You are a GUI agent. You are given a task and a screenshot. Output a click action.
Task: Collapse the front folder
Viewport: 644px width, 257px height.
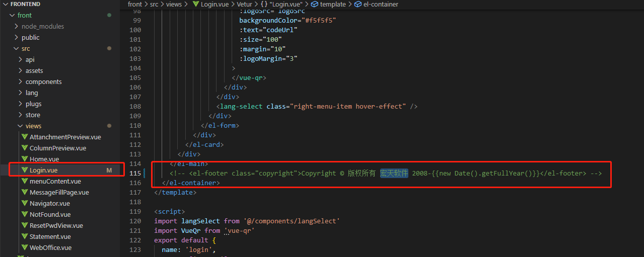pyautogui.click(x=12, y=15)
